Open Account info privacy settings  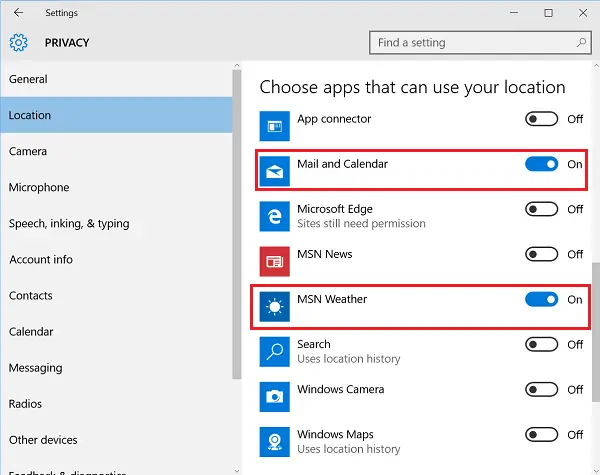coord(41,259)
